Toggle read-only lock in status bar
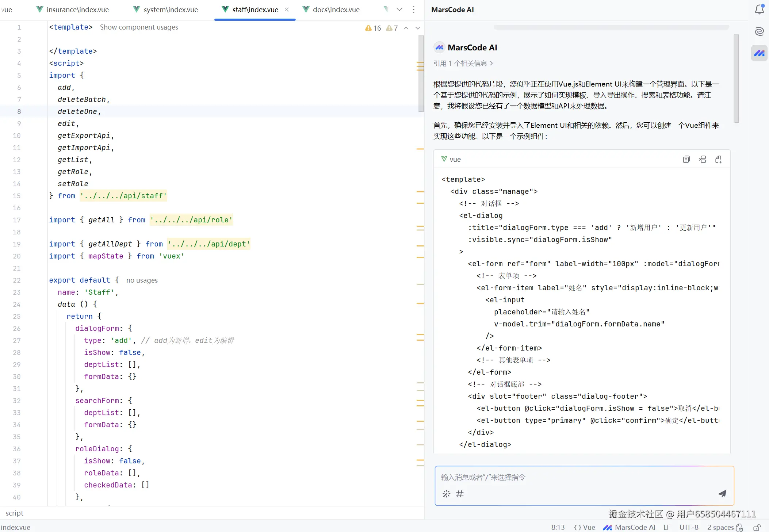Viewport: 769px width, 532px height. click(757, 527)
